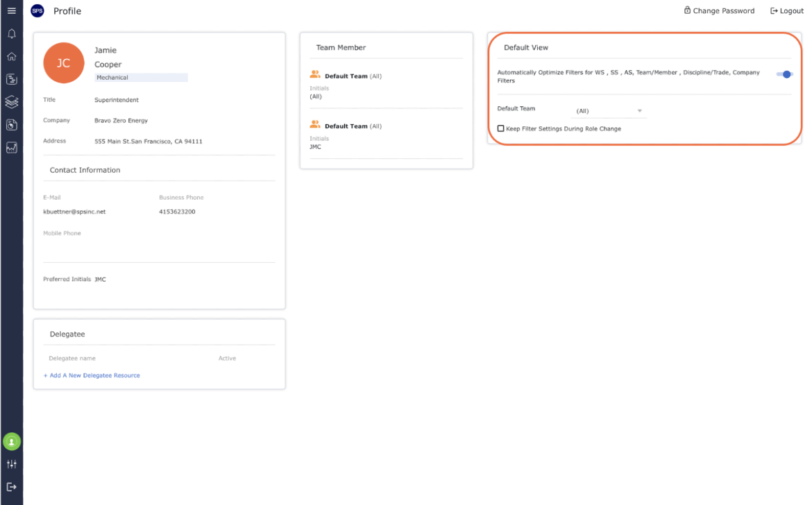Viewport: 812px width, 505px height.
Task: Click the green profile icon in sidebar
Action: click(11, 441)
